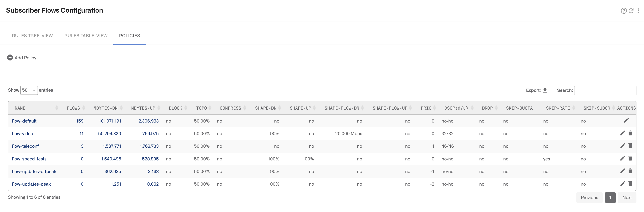Screen dimensions: 644x212
Task: Edit the flow-teleconf policy
Action: pos(622,146)
